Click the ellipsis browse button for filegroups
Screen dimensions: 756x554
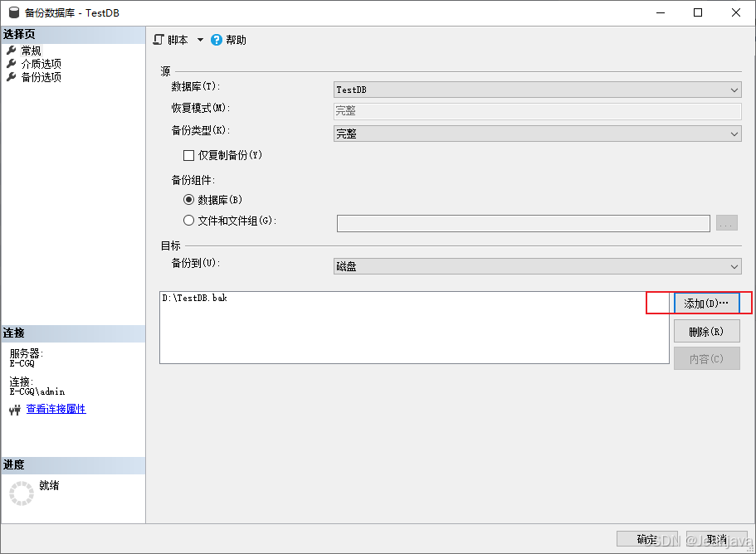[x=727, y=223]
